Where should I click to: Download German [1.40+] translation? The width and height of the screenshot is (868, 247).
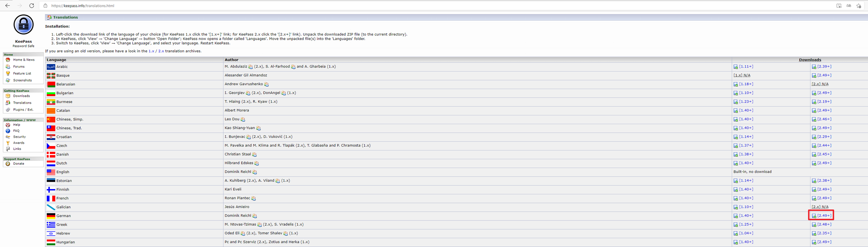pyautogui.click(x=747, y=215)
